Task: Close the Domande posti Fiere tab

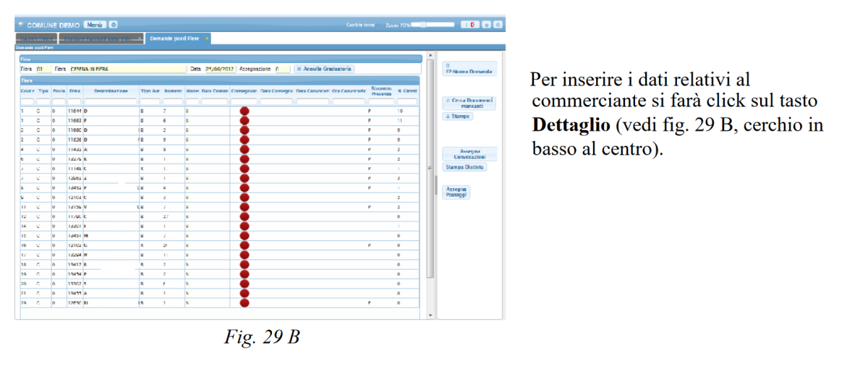Action: (207, 38)
